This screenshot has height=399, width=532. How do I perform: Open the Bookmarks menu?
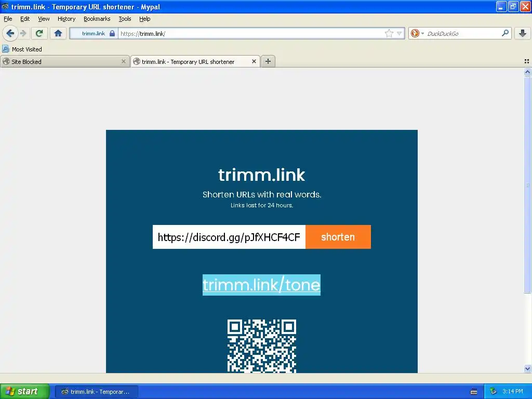click(97, 19)
